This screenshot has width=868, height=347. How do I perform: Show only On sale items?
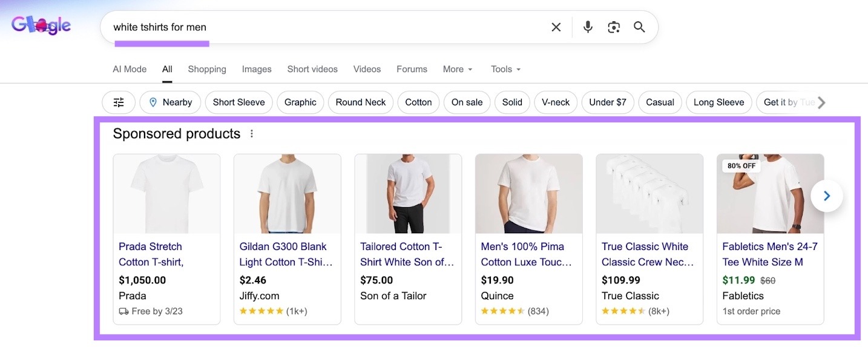click(x=467, y=102)
